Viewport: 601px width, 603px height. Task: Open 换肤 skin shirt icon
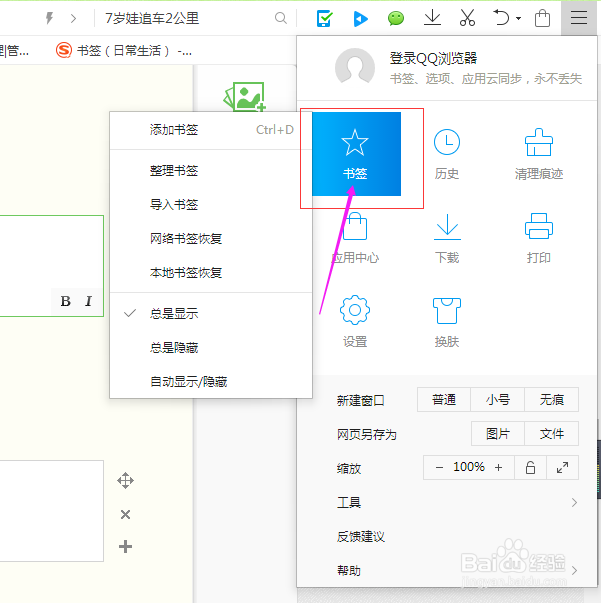447,322
